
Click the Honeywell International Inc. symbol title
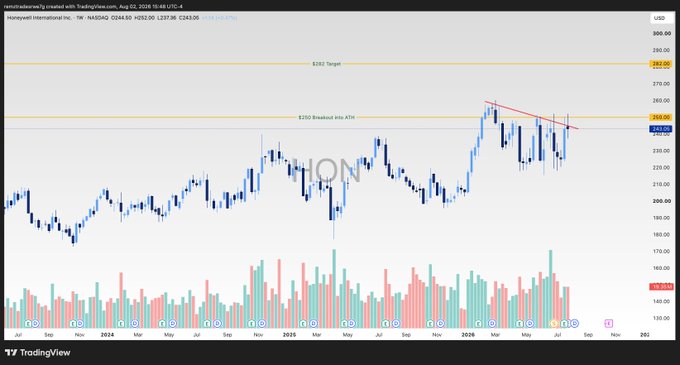(39, 18)
